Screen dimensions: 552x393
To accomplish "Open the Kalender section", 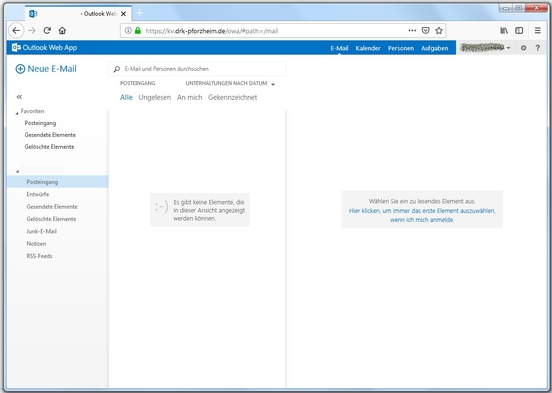I will 368,48.
